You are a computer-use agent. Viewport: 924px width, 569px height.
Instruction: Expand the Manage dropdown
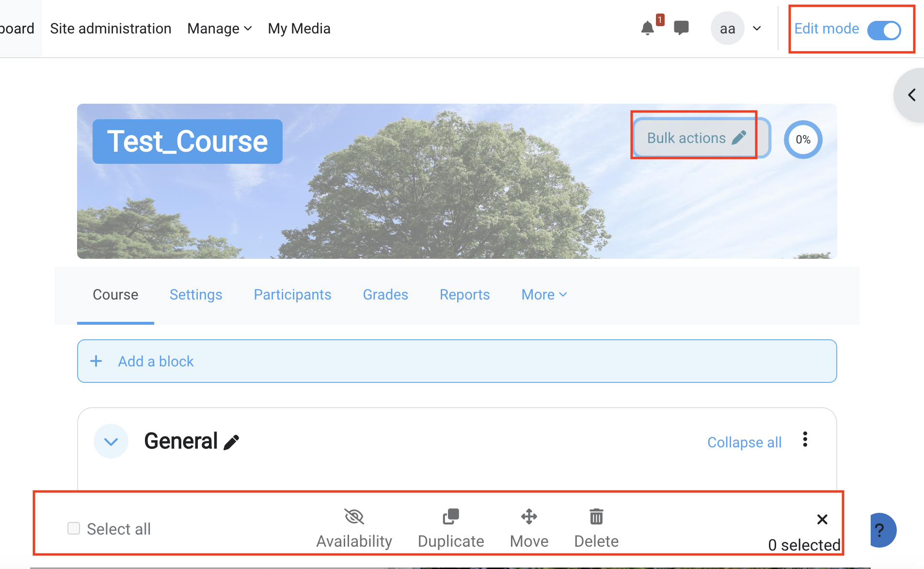pos(219,28)
